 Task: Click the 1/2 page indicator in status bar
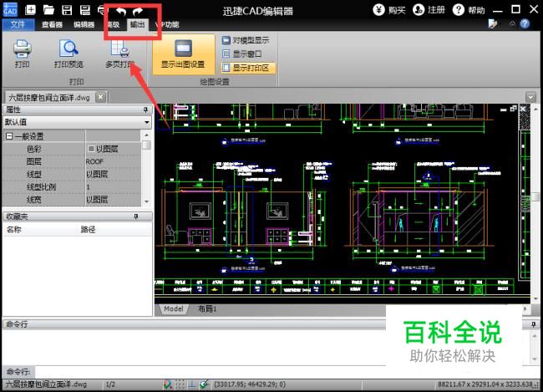click(110, 384)
